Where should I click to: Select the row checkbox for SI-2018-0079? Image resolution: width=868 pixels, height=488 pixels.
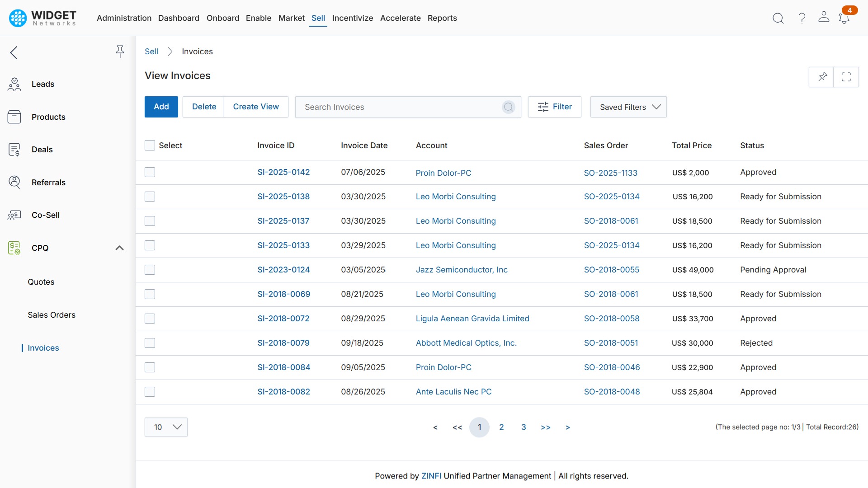[150, 343]
